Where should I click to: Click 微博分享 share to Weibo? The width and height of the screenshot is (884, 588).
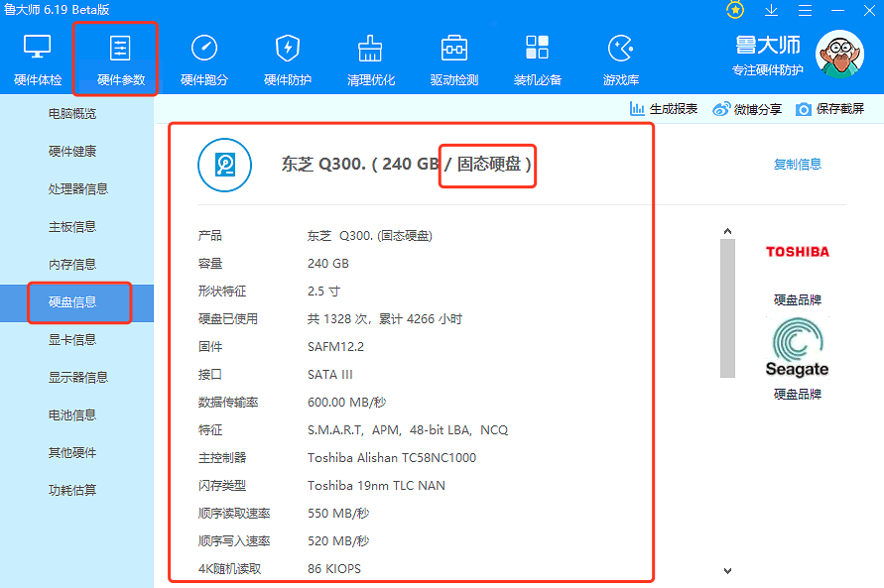pos(747,109)
